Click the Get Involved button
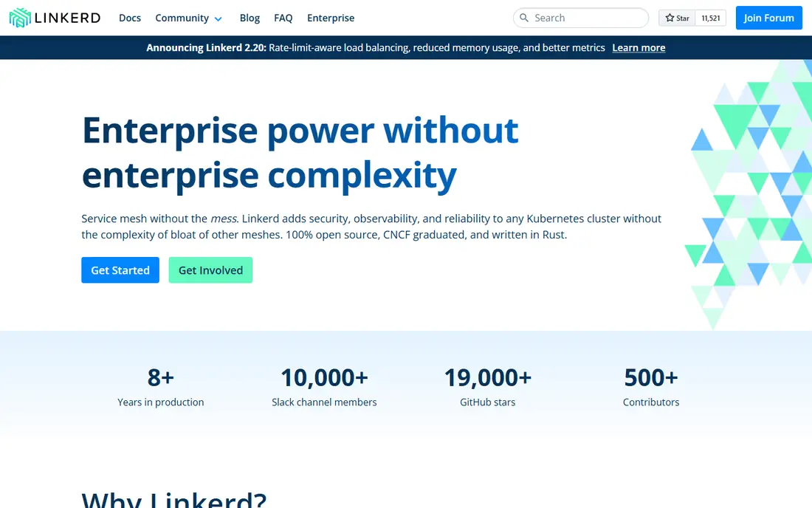 click(x=210, y=270)
